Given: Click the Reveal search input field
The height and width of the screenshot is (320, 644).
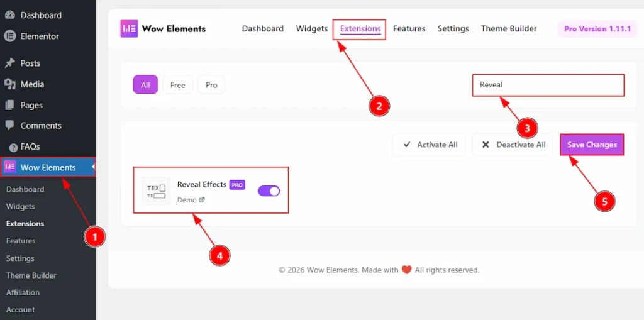Looking at the screenshot, I should click(x=548, y=85).
